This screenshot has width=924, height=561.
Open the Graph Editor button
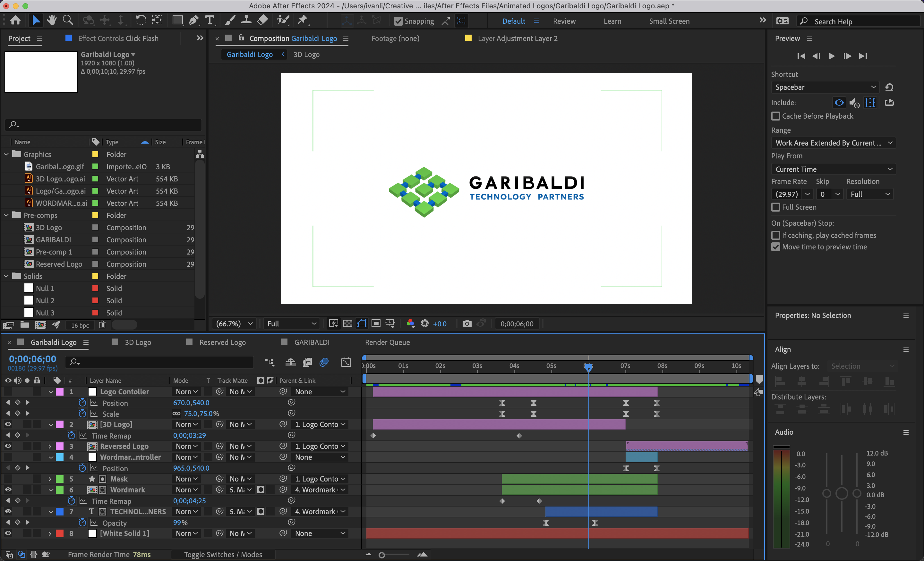pyautogui.click(x=346, y=362)
